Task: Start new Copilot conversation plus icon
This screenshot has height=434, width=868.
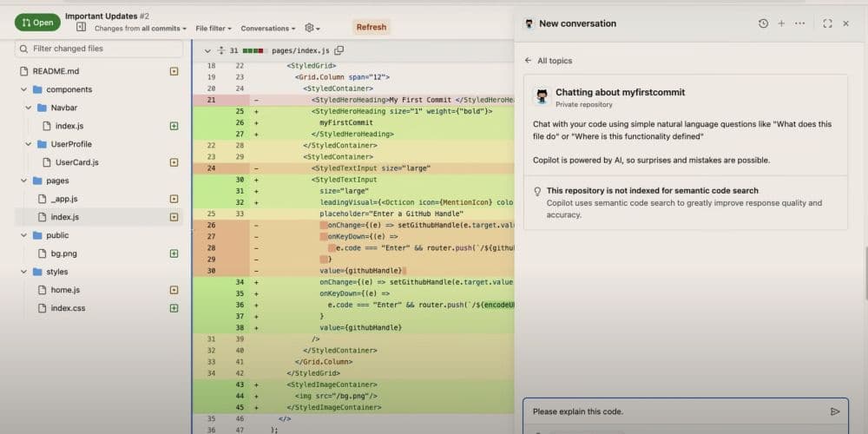Action: (781, 23)
